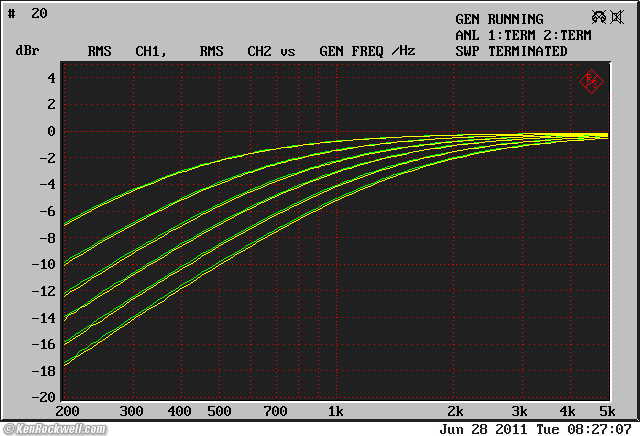
Task: Click the timestamp 'Jun 28 2011 Tue 08:27:07'
Action: 536,429
